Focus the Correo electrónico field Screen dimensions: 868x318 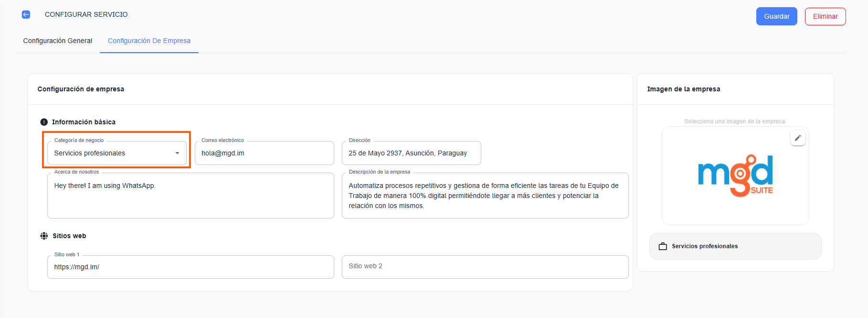(x=264, y=153)
